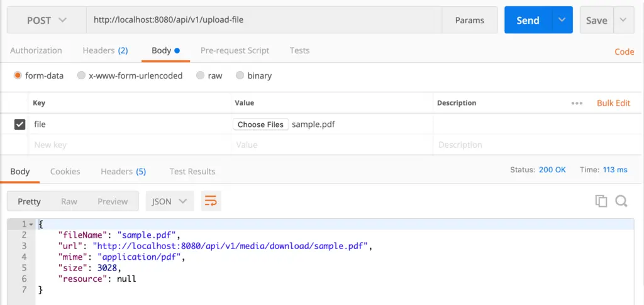Switch to Pretty response view
This screenshot has width=644, height=305.
(x=29, y=201)
